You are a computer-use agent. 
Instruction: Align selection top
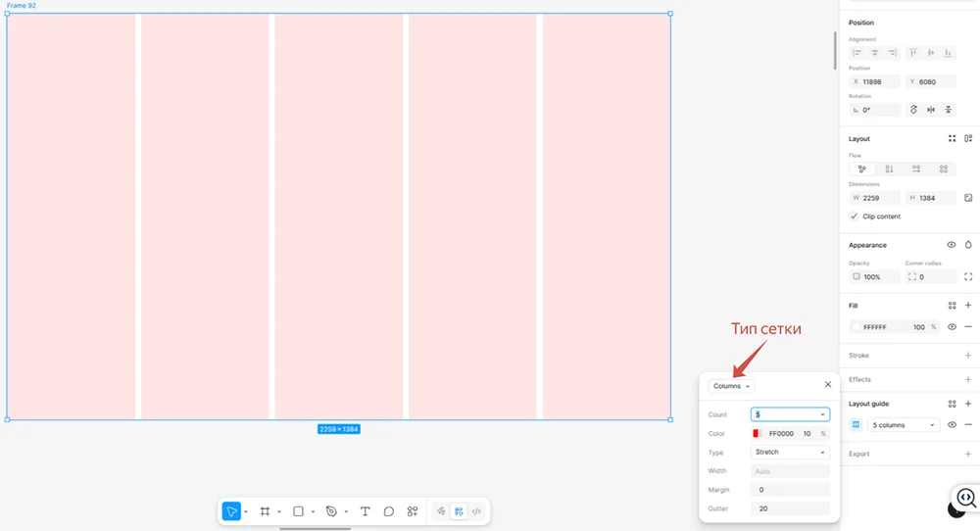pos(913,53)
